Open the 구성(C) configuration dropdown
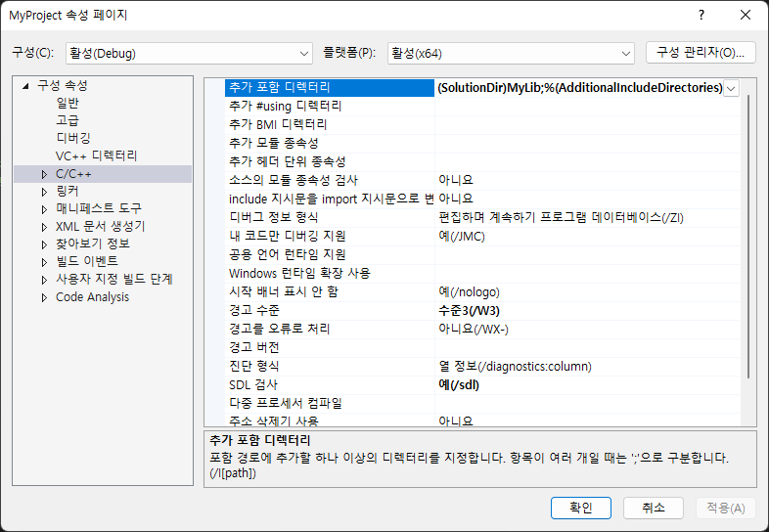The width and height of the screenshot is (769, 532). 189,53
